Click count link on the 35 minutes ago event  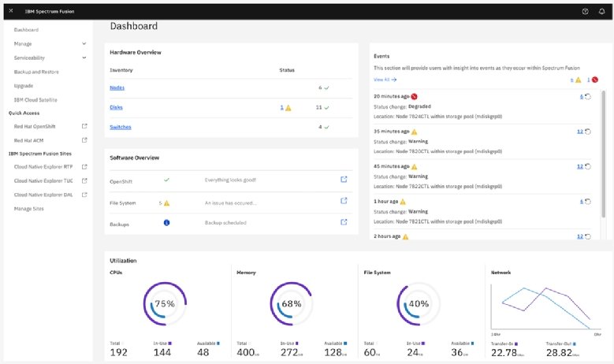click(x=580, y=132)
